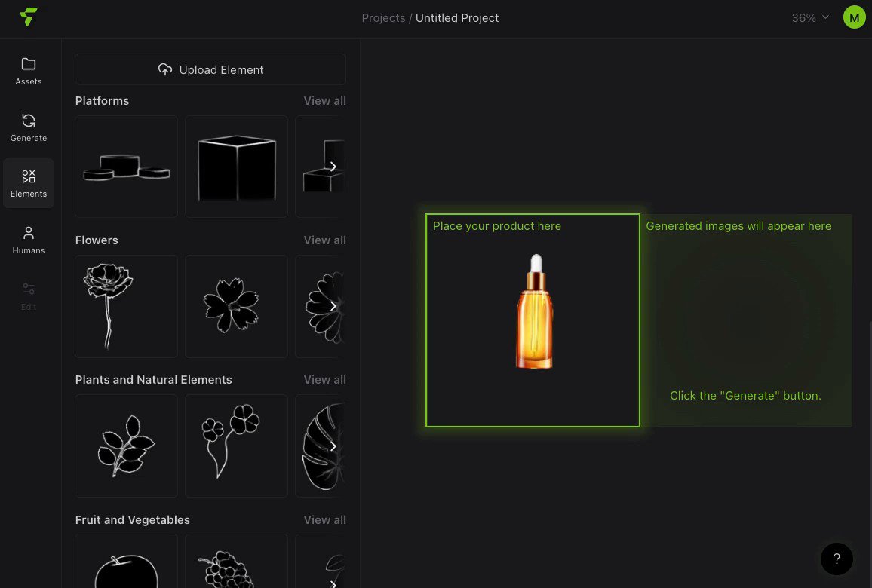Screen dimensions: 872x588
Task: Open the Edit sidebar tool
Action: [29, 296]
